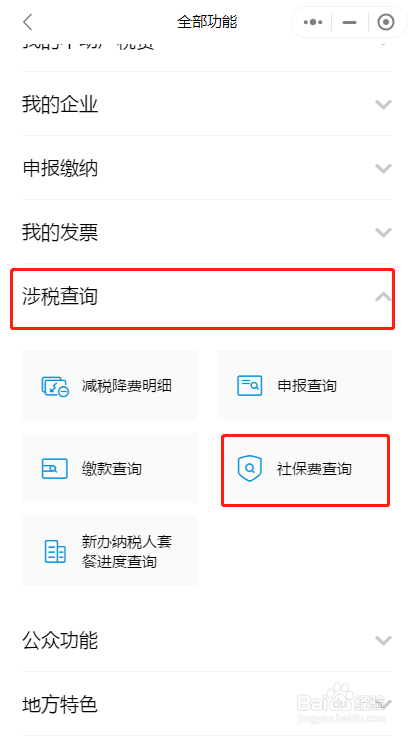Viewport: 414px width, 736px height.
Task: Expand the 公众功能 section chevron
Action: (x=383, y=640)
